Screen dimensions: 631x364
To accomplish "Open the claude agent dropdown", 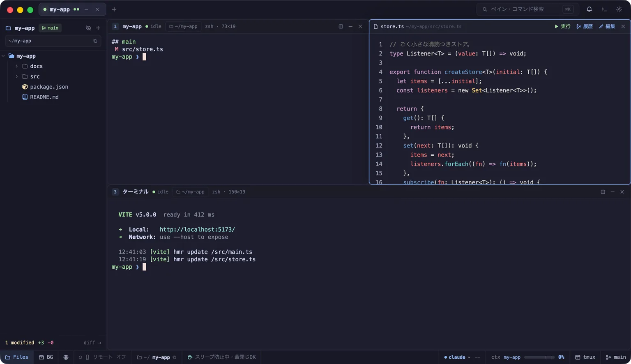I will 457,357.
